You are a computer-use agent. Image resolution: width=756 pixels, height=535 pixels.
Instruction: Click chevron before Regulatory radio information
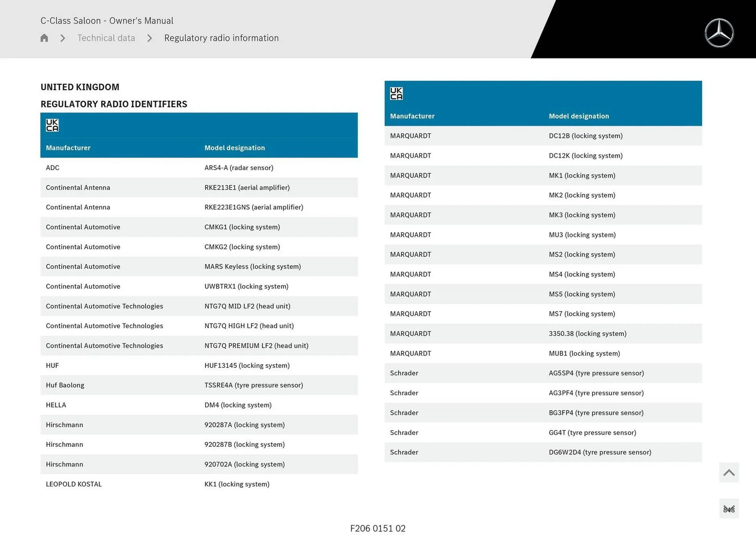coord(150,38)
